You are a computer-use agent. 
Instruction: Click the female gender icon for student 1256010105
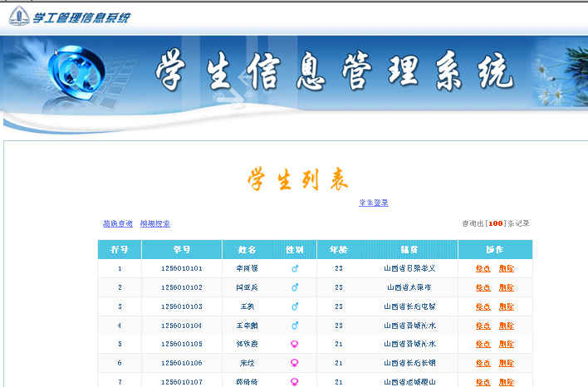pyautogui.click(x=295, y=344)
